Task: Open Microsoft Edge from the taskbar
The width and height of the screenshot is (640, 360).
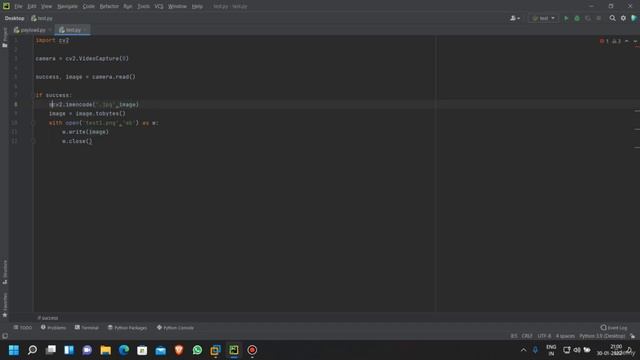Action: point(124,350)
